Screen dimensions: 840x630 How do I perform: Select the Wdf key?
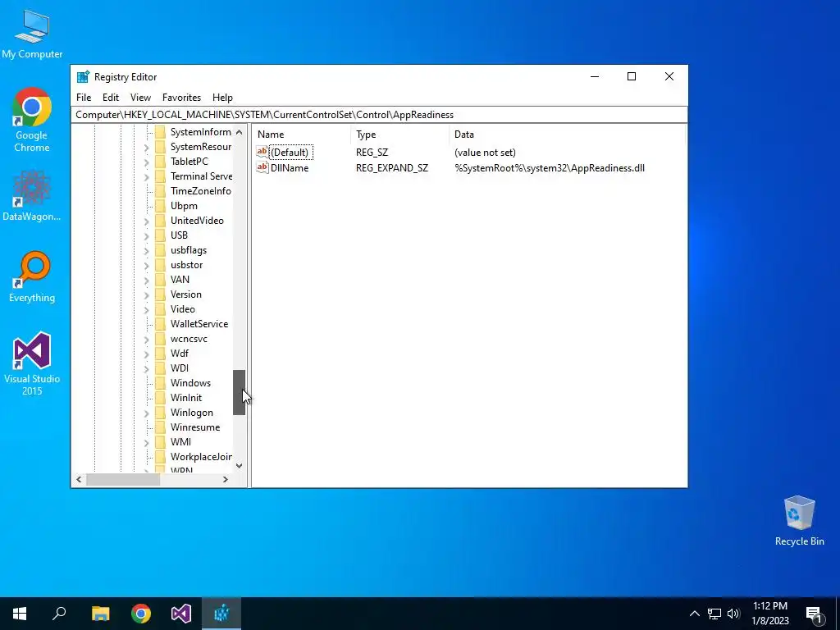(x=180, y=354)
